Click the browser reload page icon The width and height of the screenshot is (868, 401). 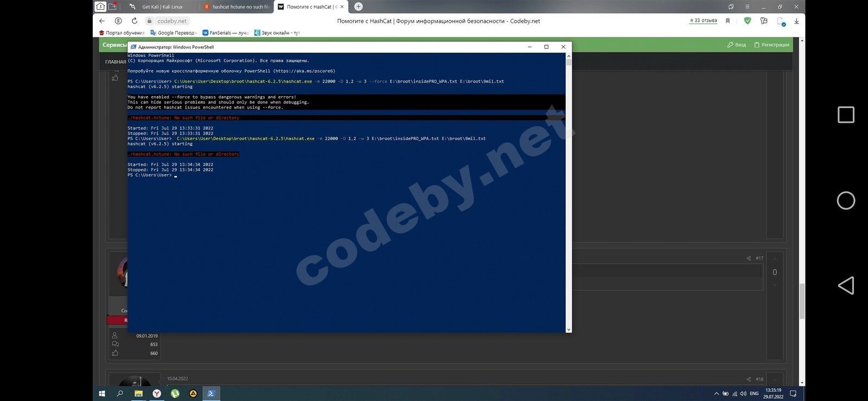click(x=134, y=21)
